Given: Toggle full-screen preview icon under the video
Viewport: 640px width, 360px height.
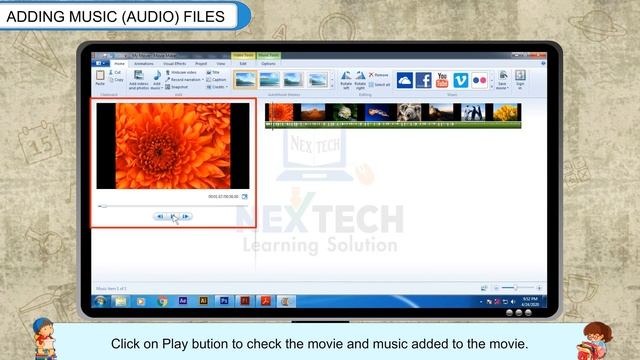Looking at the screenshot, I should 244,197.
